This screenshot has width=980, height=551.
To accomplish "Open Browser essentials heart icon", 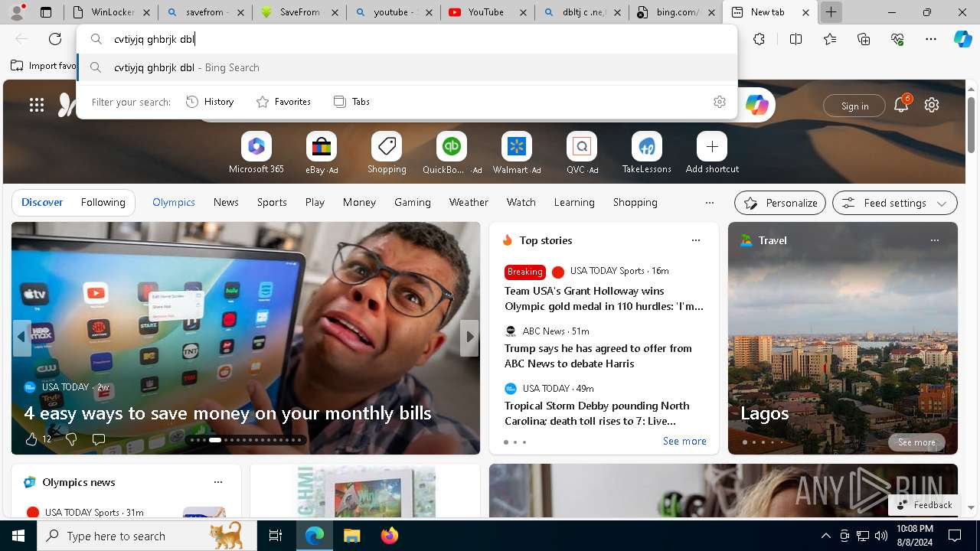I will click(897, 39).
